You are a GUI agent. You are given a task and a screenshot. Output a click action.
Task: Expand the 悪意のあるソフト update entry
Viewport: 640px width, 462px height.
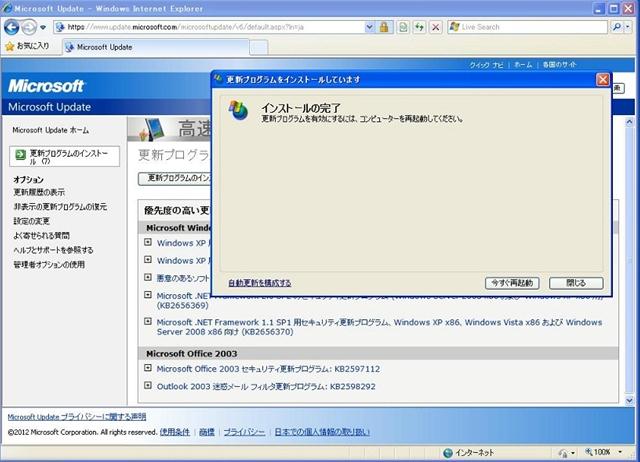(148, 277)
